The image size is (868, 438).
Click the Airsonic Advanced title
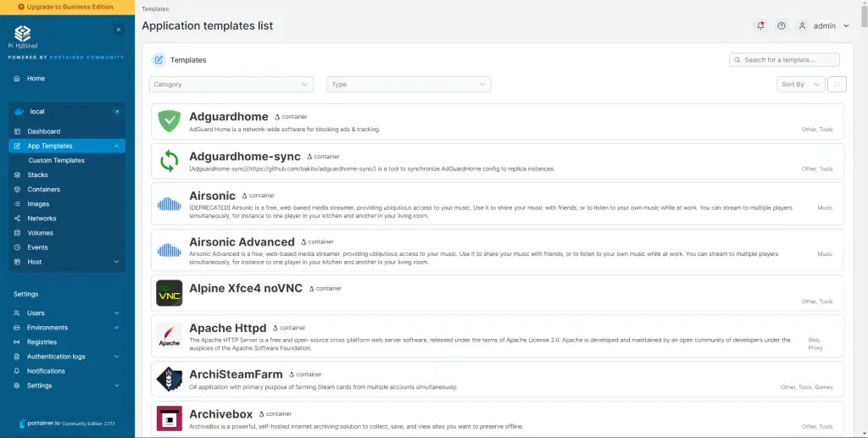242,242
